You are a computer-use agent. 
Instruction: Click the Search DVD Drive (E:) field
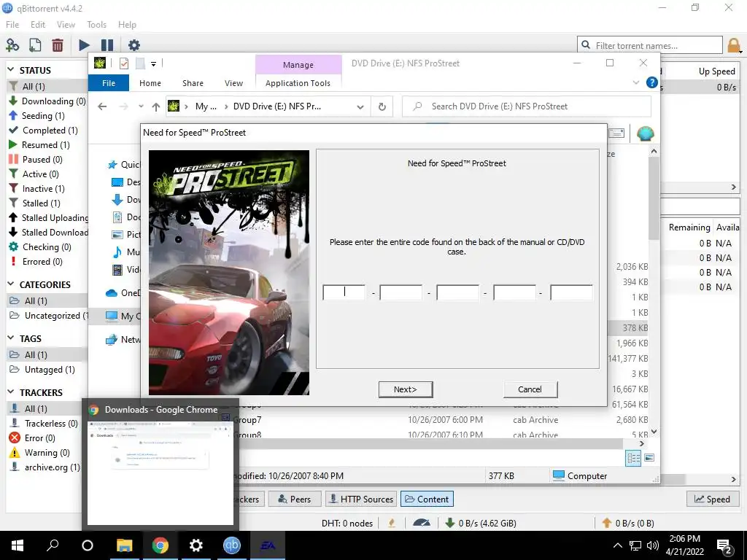point(527,106)
